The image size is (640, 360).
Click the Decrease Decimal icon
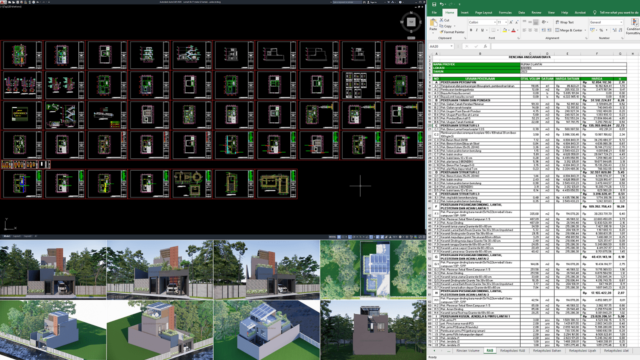click(620, 30)
